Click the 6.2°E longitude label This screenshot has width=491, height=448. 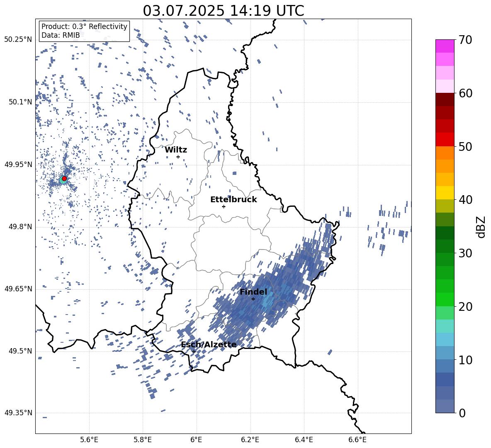point(250,440)
